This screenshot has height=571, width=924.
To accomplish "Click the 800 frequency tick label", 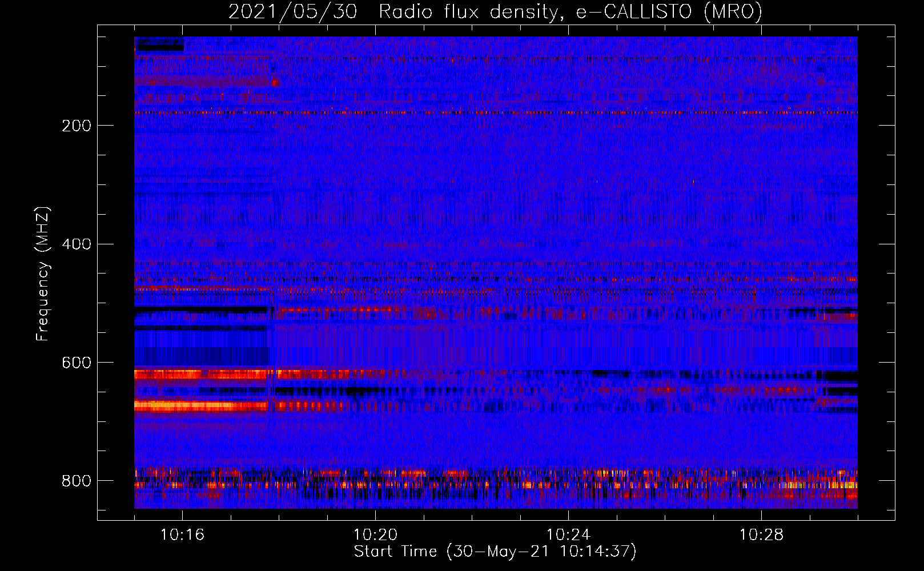I will point(77,481).
